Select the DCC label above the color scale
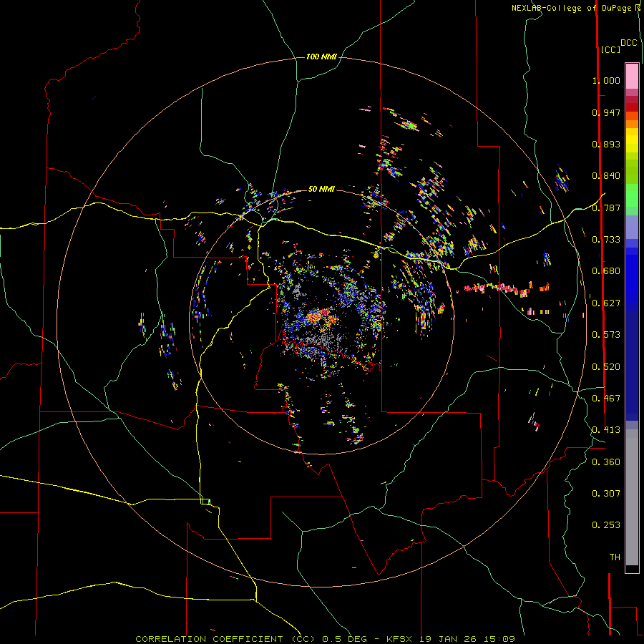This screenshot has height=644, width=644. [x=628, y=43]
